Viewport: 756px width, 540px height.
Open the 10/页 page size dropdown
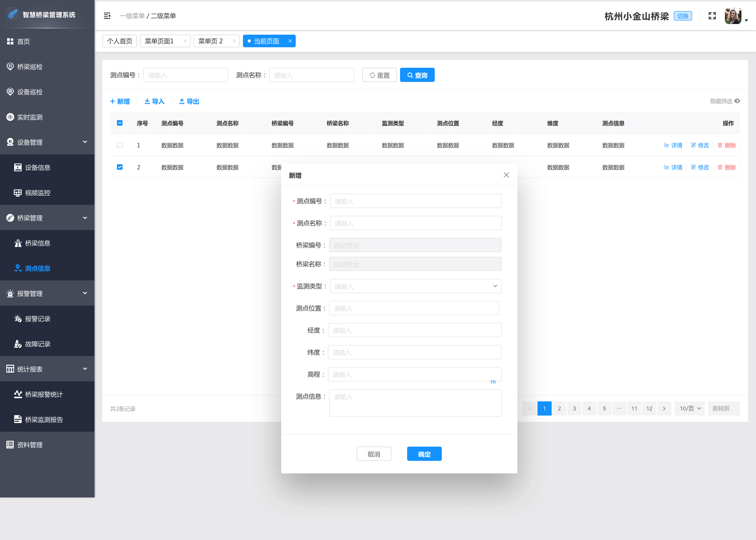coord(690,408)
